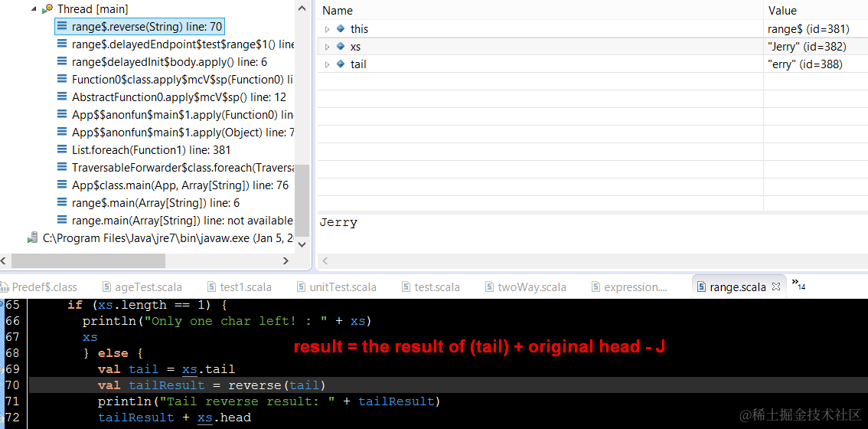Click line number 65 in the gutter

12,305
